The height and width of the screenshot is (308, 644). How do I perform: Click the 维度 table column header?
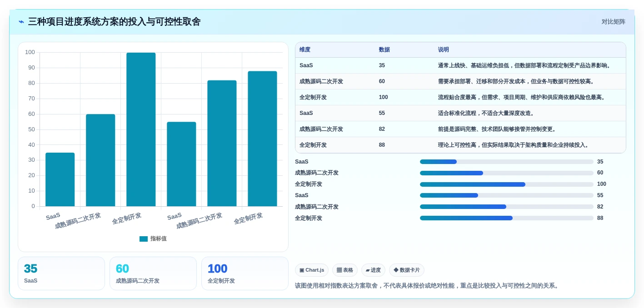click(335, 50)
